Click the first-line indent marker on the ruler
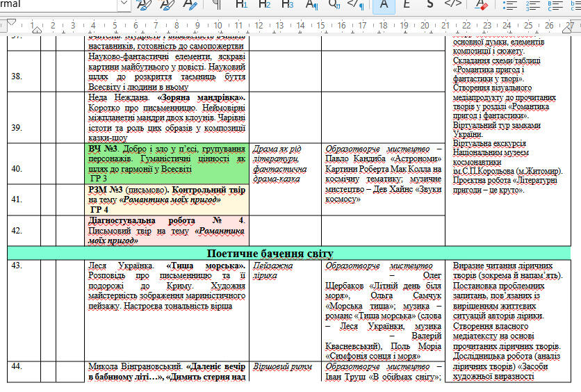Viewport: 581px width, 392px height. 12,22
